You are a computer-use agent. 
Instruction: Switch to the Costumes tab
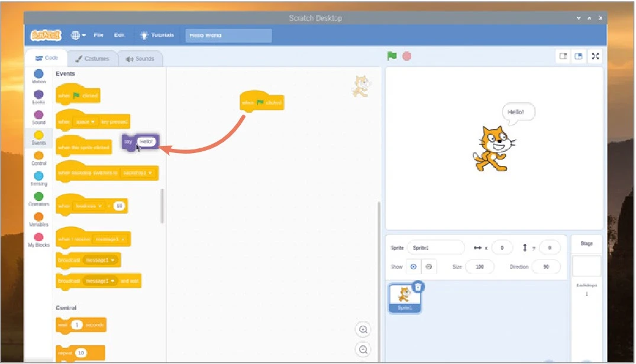(92, 58)
